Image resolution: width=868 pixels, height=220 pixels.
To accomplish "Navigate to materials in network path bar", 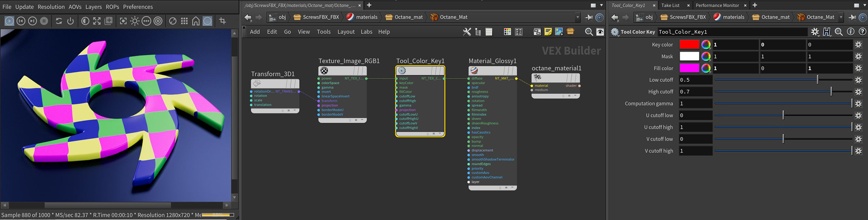I will 362,17.
